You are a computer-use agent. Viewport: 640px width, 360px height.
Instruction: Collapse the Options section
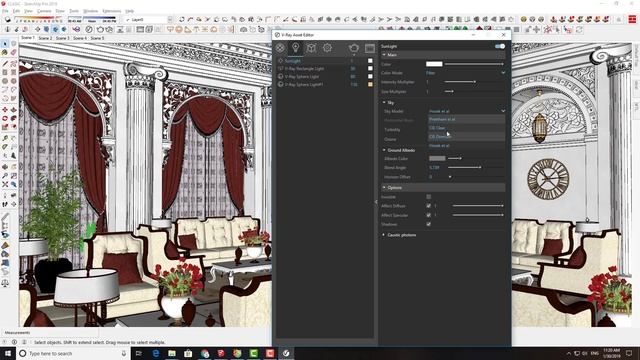tap(384, 188)
